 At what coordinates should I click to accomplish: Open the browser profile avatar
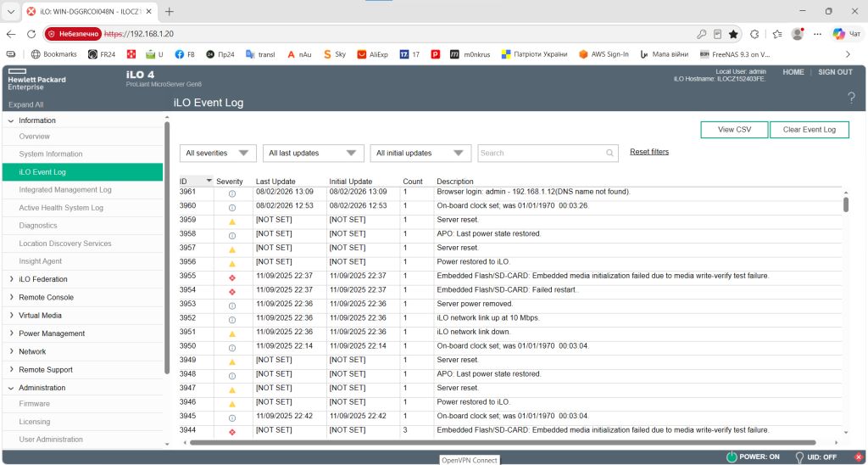coord(797,34)
